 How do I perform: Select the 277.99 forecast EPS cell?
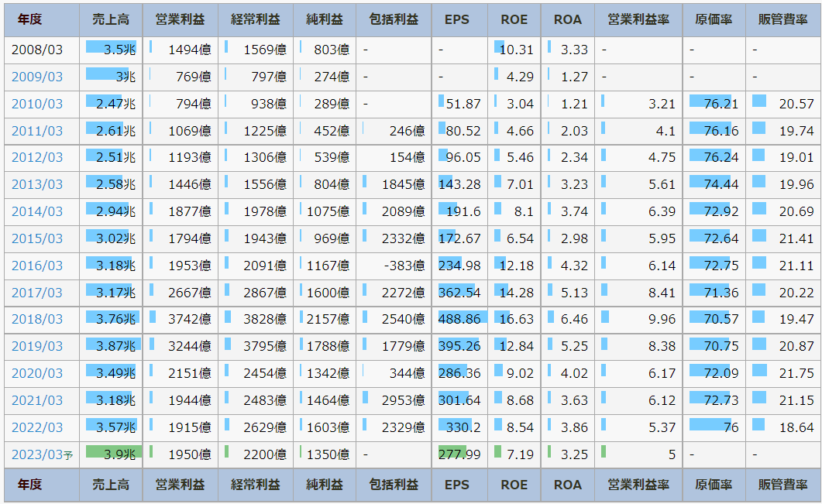coord(459,454)
